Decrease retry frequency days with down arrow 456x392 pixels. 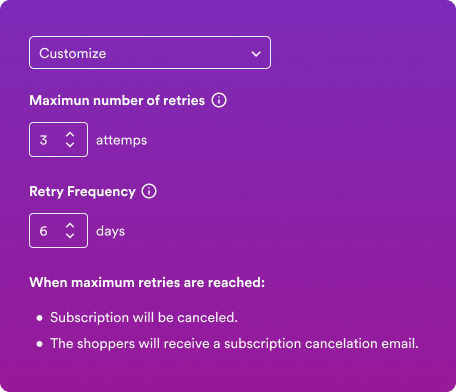click(70, 236)
